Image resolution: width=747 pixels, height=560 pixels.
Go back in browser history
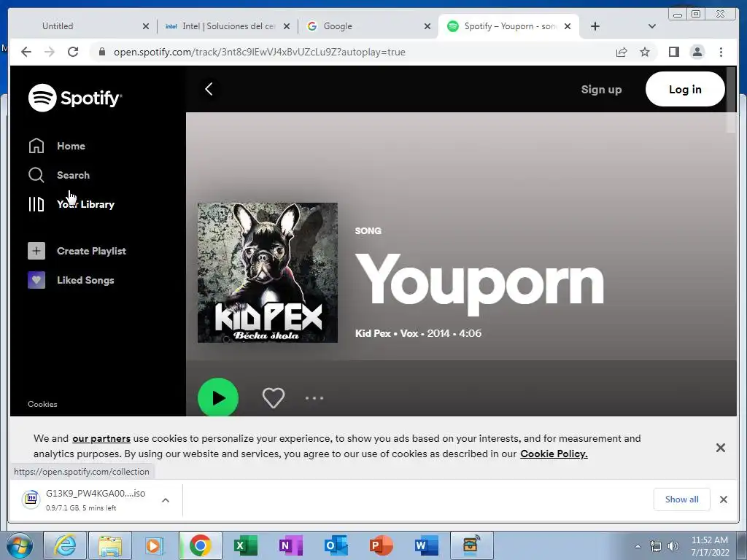click(x=26, y=52)
